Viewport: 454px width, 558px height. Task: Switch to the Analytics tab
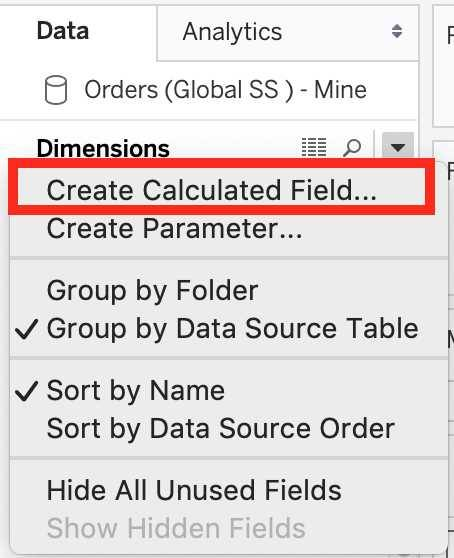(232, 32)
